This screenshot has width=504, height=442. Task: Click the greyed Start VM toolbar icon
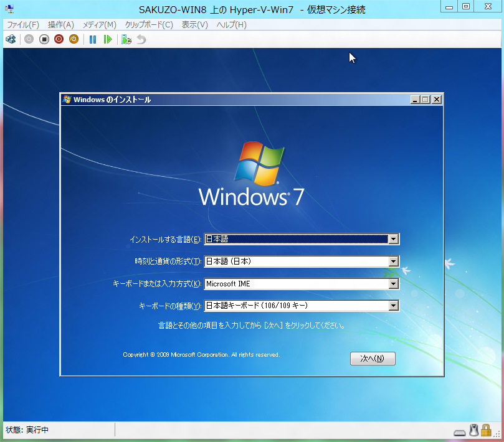(x=29, y=39)
